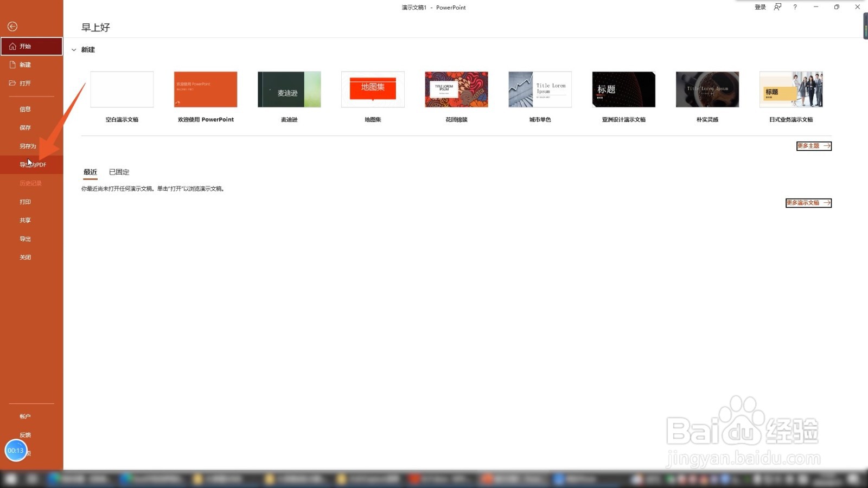This screenshot has width=868, height=488.
Task: Open the 信息 sidebar page
Action: point(31,109)
